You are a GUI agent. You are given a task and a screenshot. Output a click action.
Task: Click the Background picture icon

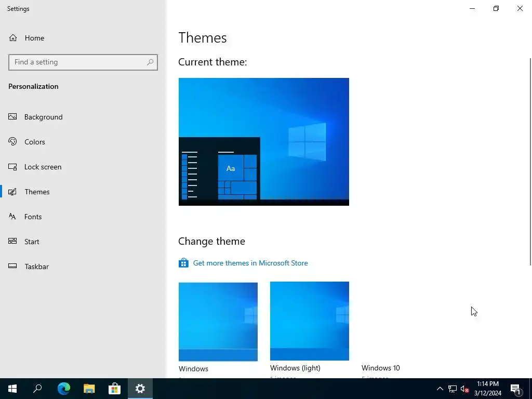point(12,117)
